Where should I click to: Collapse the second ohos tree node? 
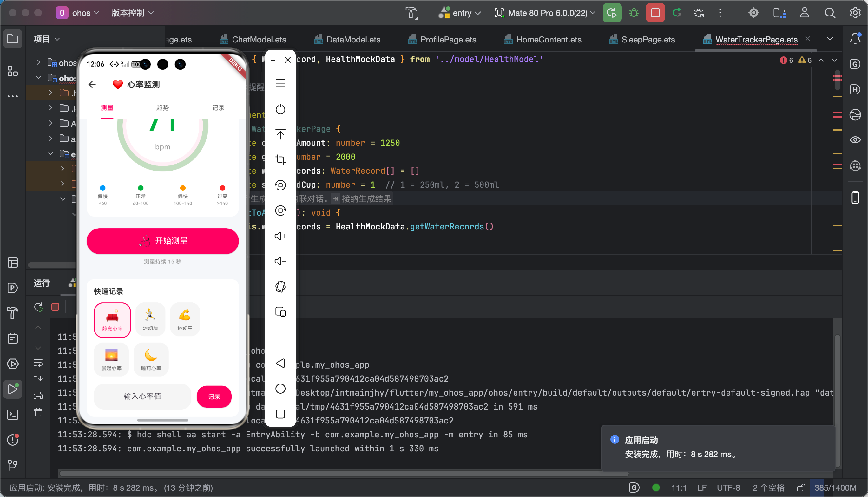coord(39,77)
